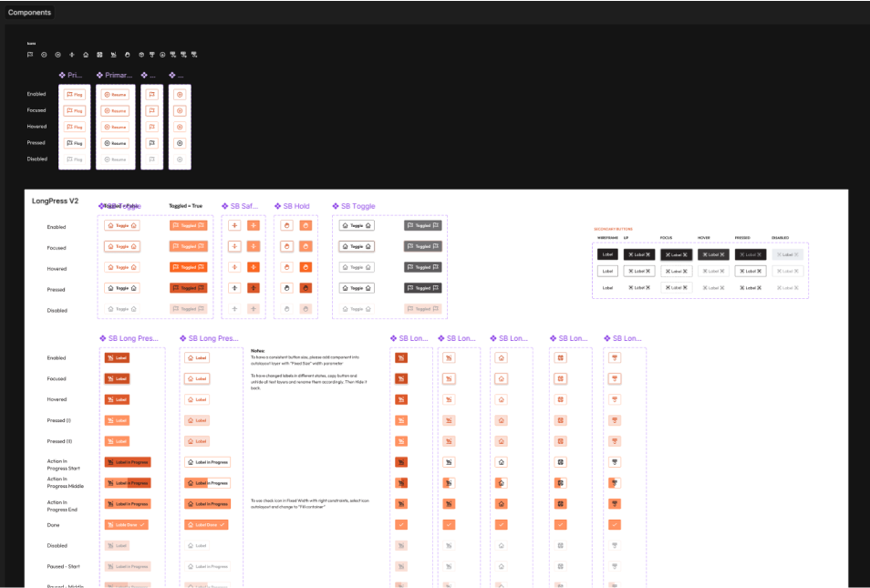The image size is (870, 588).
Task: Click the outlined Label in Progress Start button
Action: (x=207, y=462)
